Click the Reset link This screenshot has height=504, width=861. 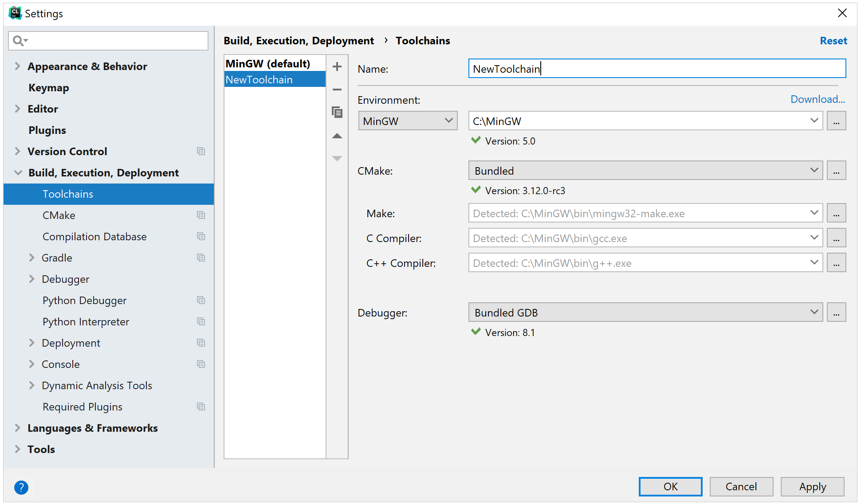tap(833, 41)
